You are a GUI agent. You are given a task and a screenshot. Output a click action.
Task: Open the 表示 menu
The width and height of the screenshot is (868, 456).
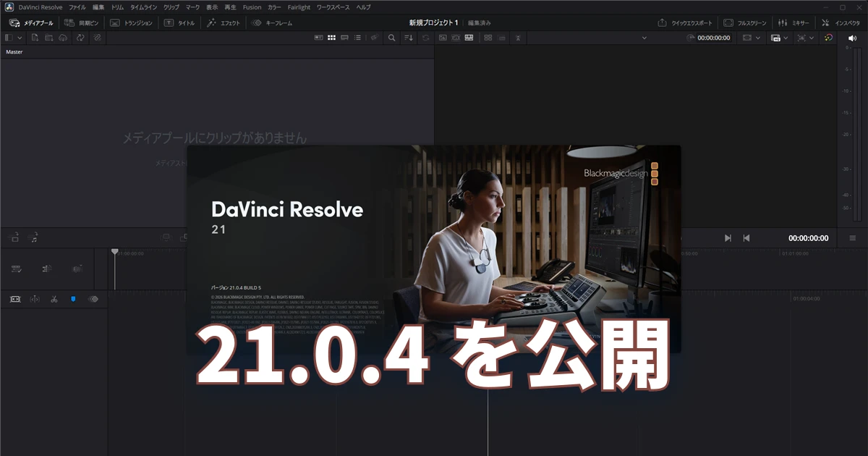(212, 7)
